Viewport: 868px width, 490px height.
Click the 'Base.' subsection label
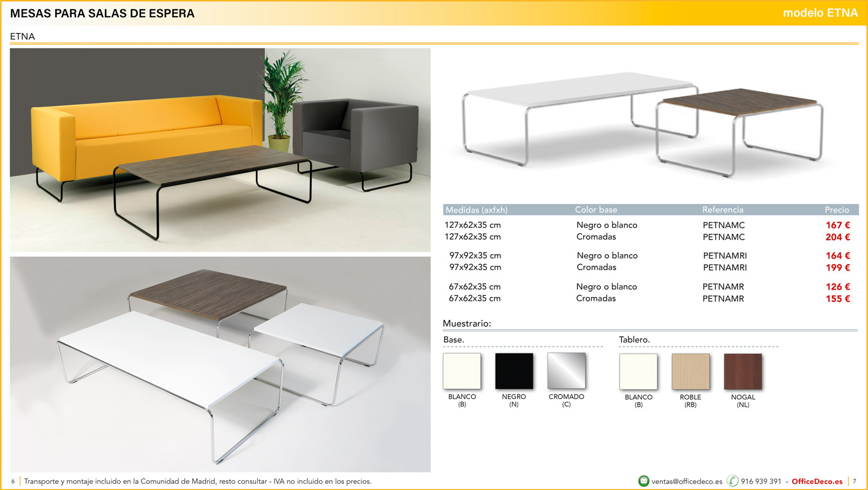click(x=454, y=339)
